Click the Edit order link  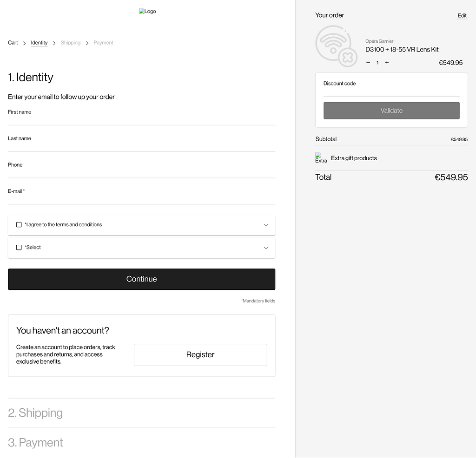click(462, 15)
